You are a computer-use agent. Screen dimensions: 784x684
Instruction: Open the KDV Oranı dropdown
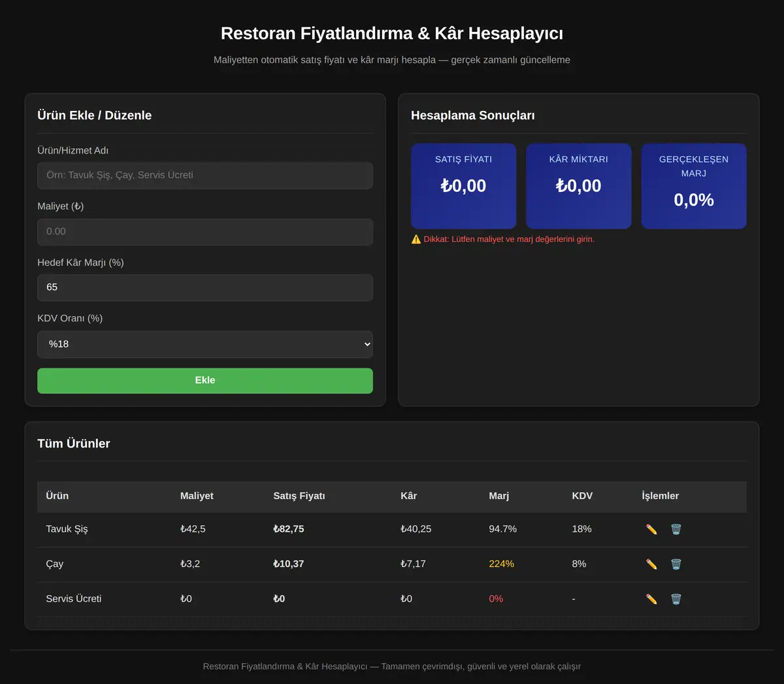pos(205,344)
